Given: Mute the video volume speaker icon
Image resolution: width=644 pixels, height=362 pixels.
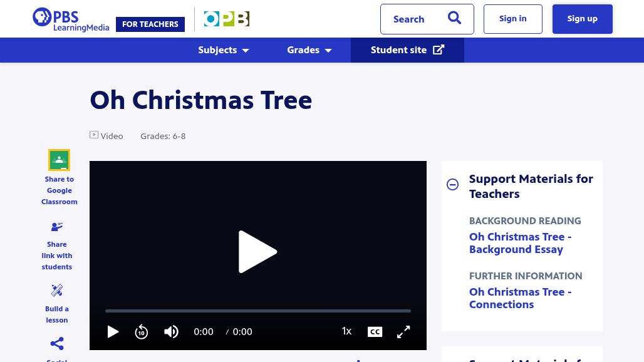Looking at the screenshot, I should point(171,332).
